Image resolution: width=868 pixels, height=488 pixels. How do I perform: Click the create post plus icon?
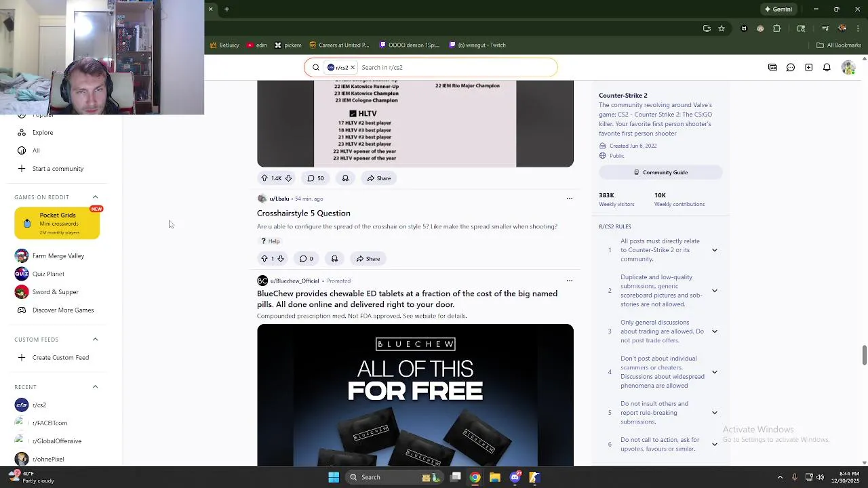click(808, 67)
